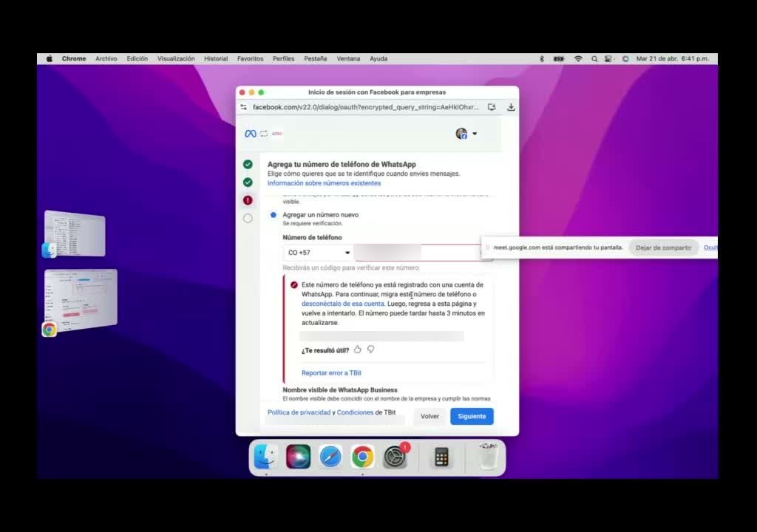757x532 pixels.
Task: Open the Pestaña menu
Action: 315,58
